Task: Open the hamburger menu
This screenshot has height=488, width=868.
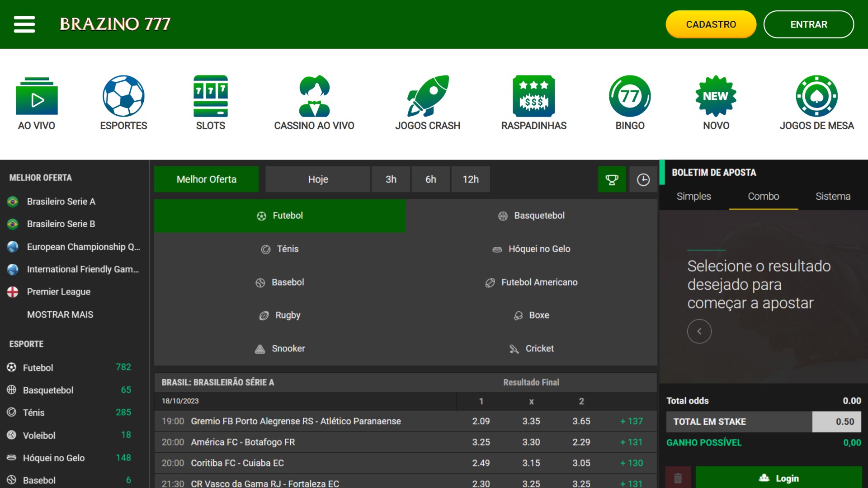Action: 24,24
